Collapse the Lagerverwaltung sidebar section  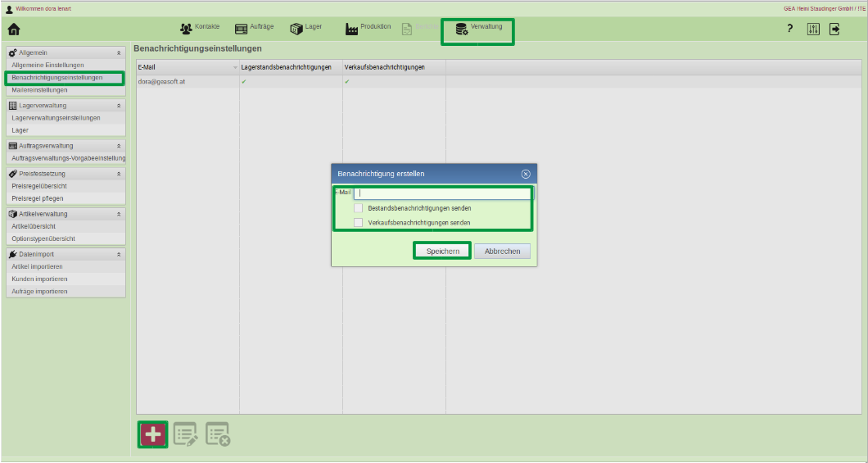[x=119, y=106]
